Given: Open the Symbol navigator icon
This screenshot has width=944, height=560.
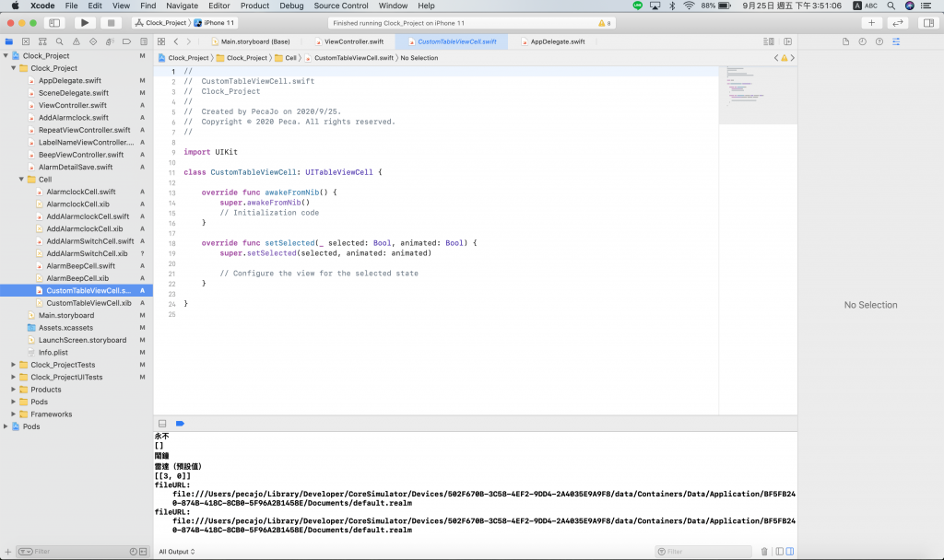Looking at the screenshot, I should point(42,41).
